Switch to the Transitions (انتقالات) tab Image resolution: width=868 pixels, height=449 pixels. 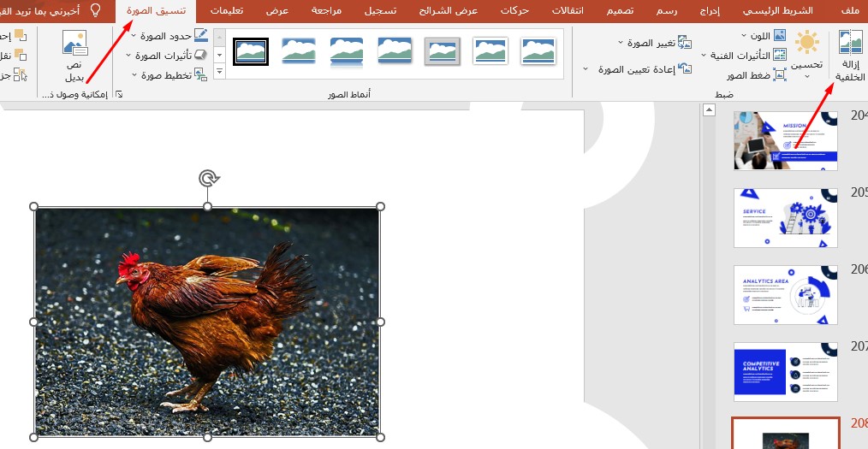(x=568, y=10)
